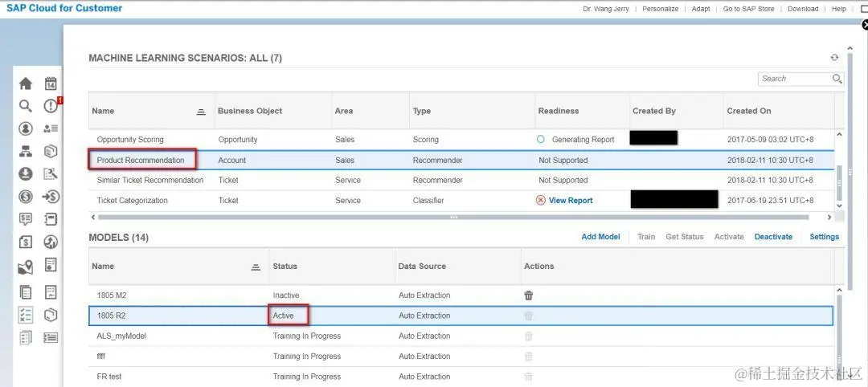868x387 pixels.
Task: Open the dollar speech bubble quote icon
Action: [x=26, y=219]
